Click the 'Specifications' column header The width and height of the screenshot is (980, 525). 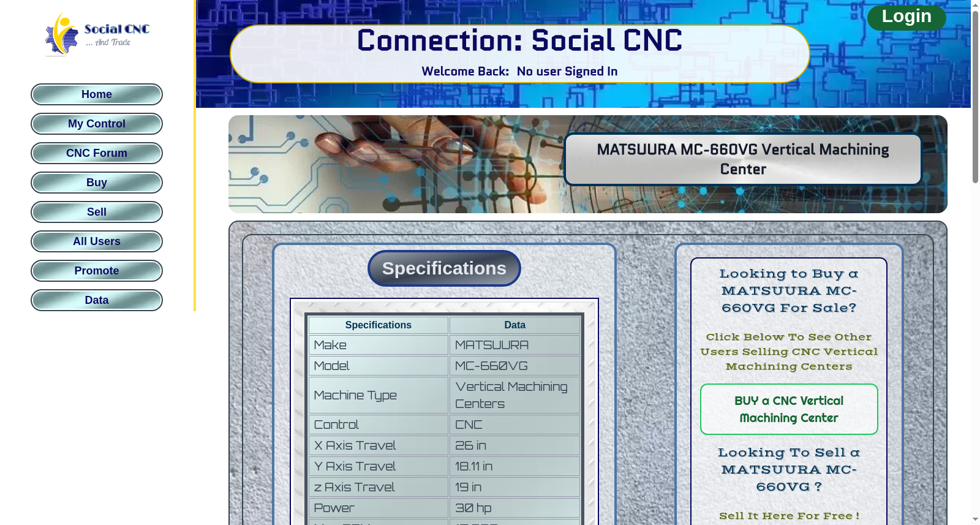[x=379, y=325]
